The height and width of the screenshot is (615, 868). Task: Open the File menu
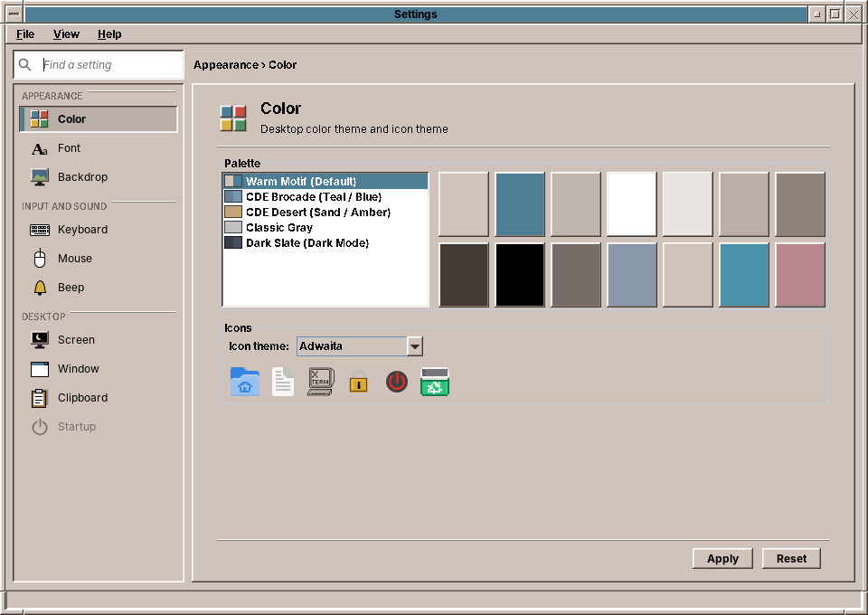[25, 34]
